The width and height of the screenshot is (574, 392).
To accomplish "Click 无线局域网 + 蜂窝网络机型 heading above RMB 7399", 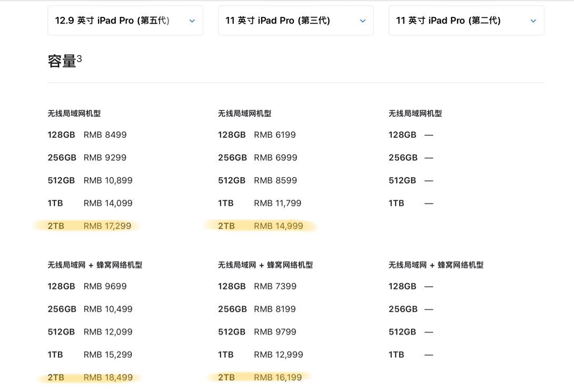I will pyautogui.click(x=266, y=265).
